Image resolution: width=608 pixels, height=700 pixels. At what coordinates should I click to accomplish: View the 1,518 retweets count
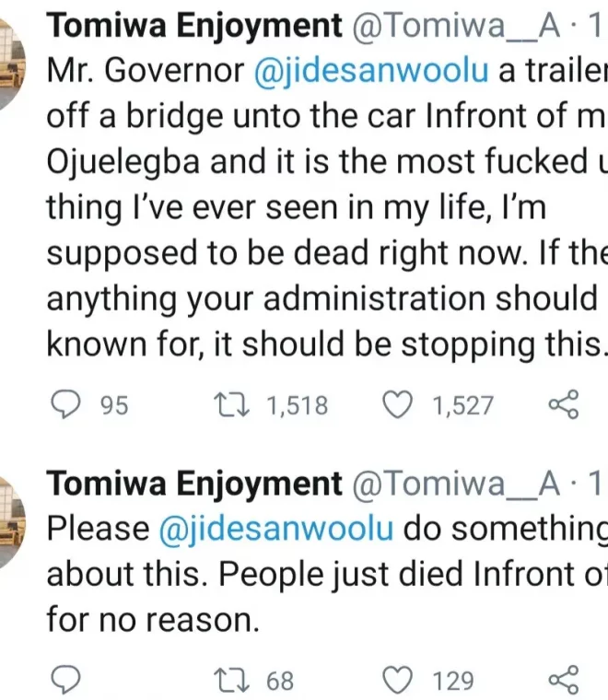tap(297, 405)
